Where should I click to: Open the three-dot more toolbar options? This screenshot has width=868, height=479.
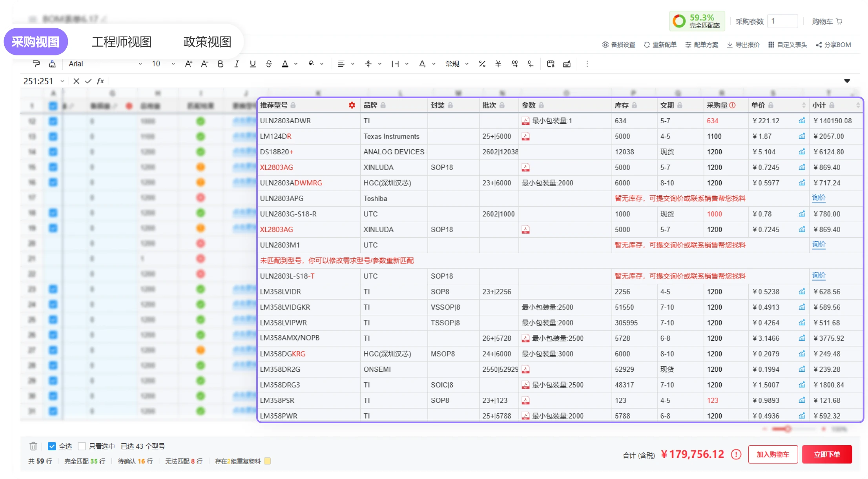587,64
